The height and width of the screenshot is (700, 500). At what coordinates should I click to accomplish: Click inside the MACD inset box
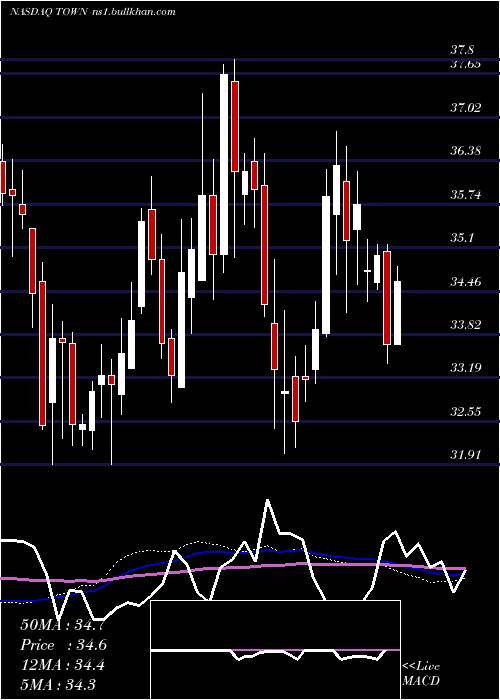275,650
